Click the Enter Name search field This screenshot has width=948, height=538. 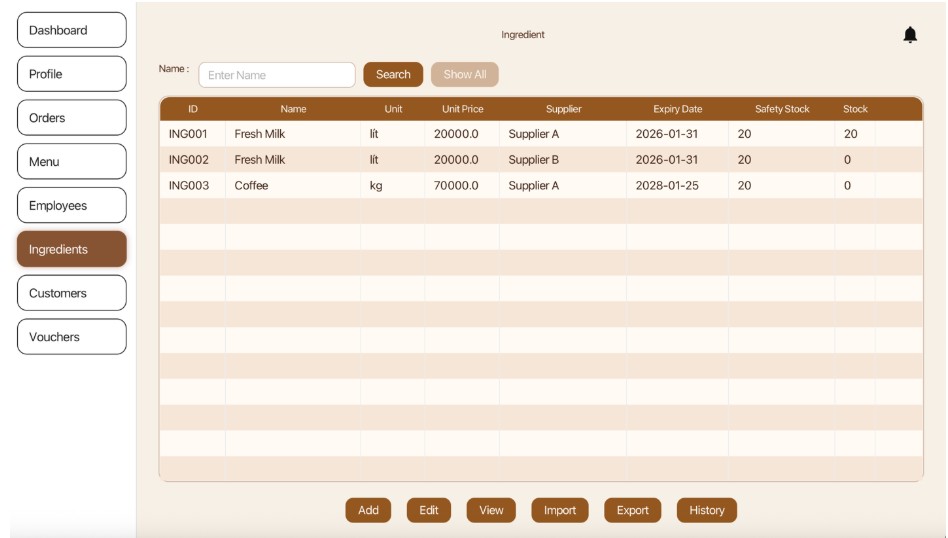[277, 75]
